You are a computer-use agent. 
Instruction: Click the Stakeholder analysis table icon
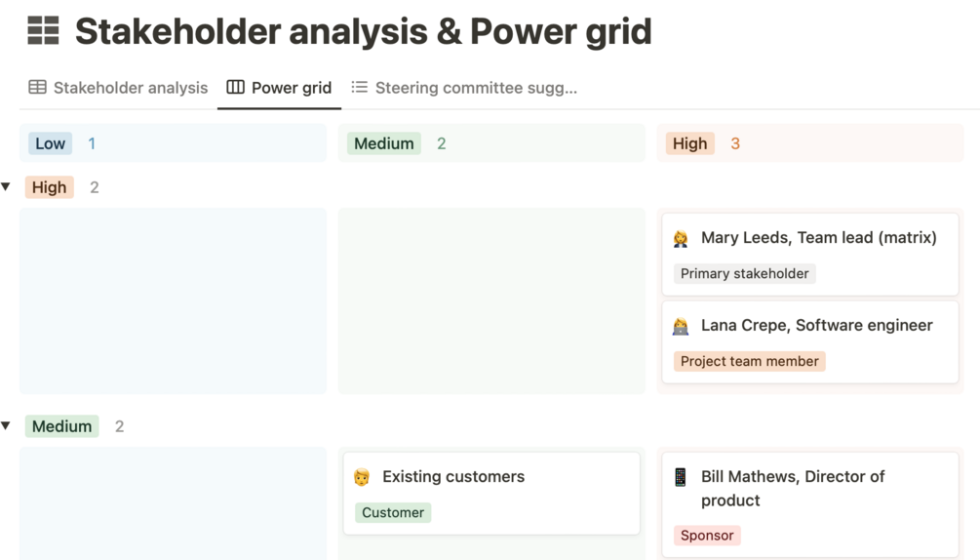37,88
